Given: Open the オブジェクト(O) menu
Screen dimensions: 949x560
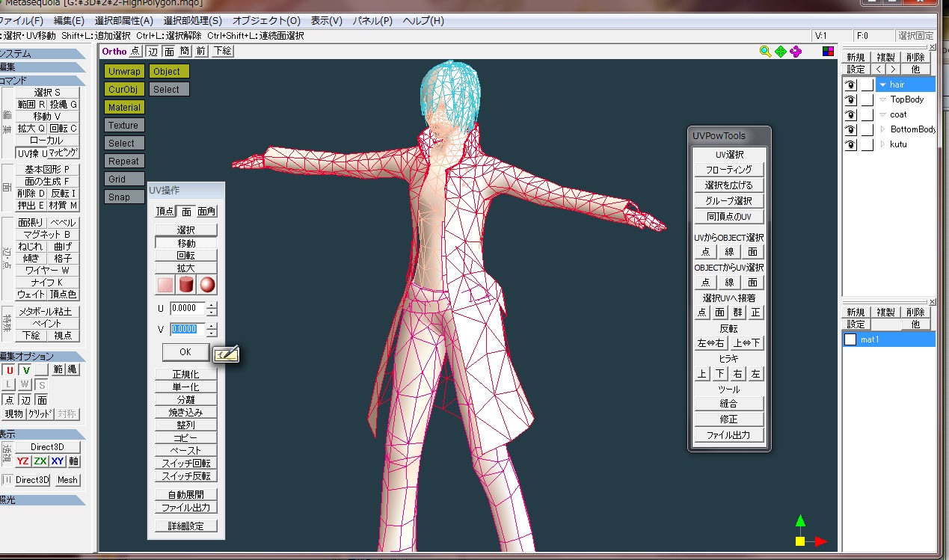Looking at the screenshot, I should click(266, 21).
